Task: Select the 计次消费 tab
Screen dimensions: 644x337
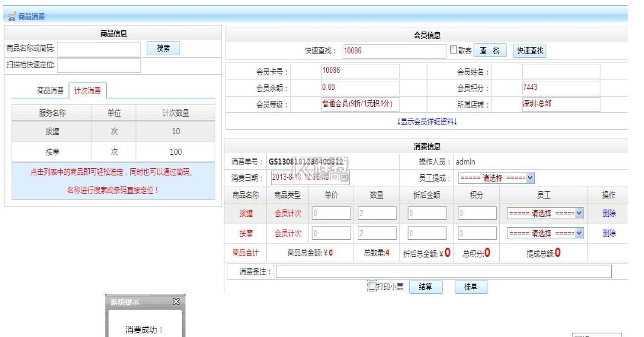Action: click(x=88, y=91)
